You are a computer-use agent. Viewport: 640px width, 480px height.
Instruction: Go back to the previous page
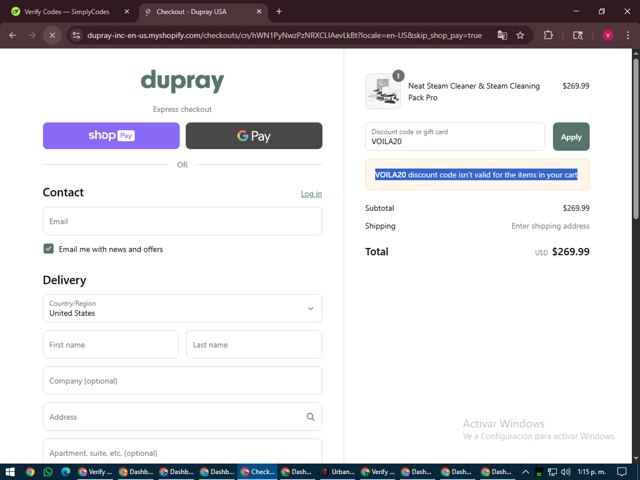[13, 36]
